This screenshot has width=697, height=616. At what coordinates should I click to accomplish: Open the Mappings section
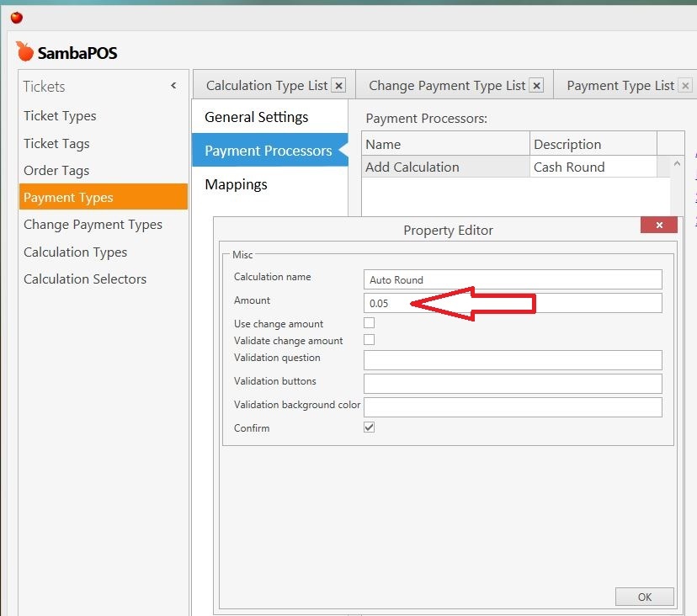(x=235, y=184)
